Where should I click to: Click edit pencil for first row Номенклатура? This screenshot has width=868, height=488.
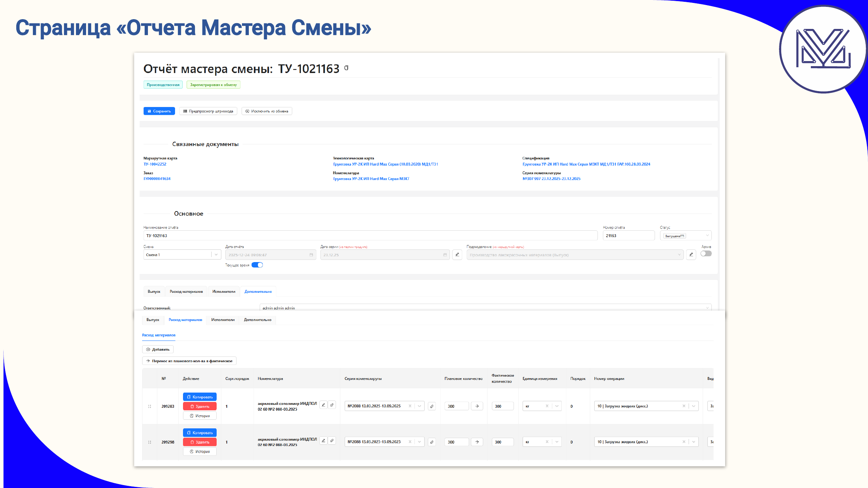click(x=324, y=405)
